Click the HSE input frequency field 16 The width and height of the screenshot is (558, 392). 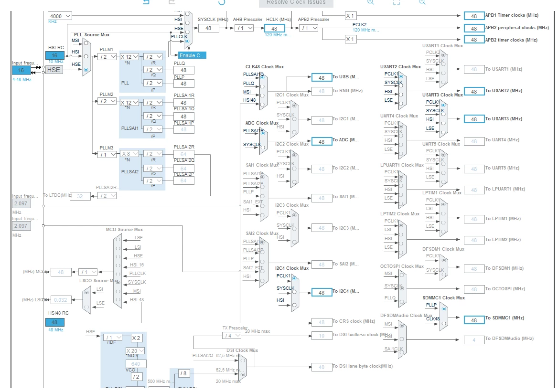pos(21,71)
